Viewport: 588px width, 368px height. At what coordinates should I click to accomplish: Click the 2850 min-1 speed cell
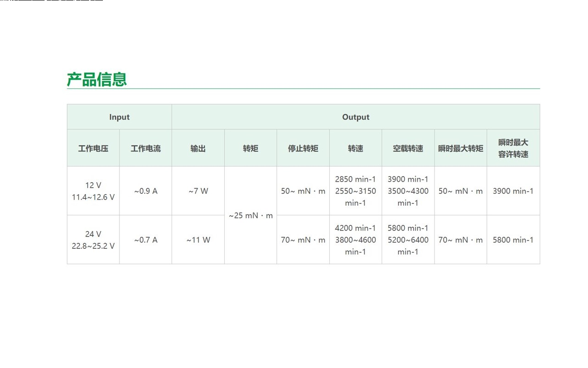point(356,191)
